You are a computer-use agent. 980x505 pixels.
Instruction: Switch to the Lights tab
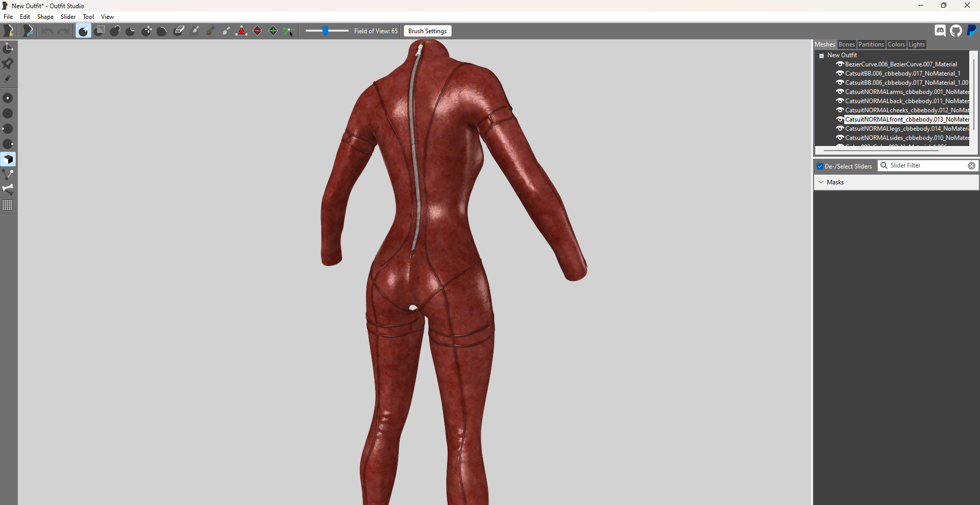click(x=916, y=44)
